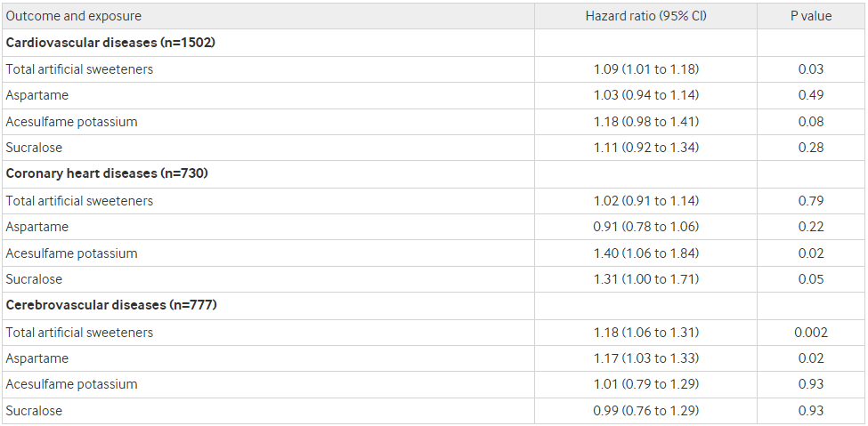
Task: Click Sucralose label under Cerebrovascular diseases
Action: coord(34,411)
